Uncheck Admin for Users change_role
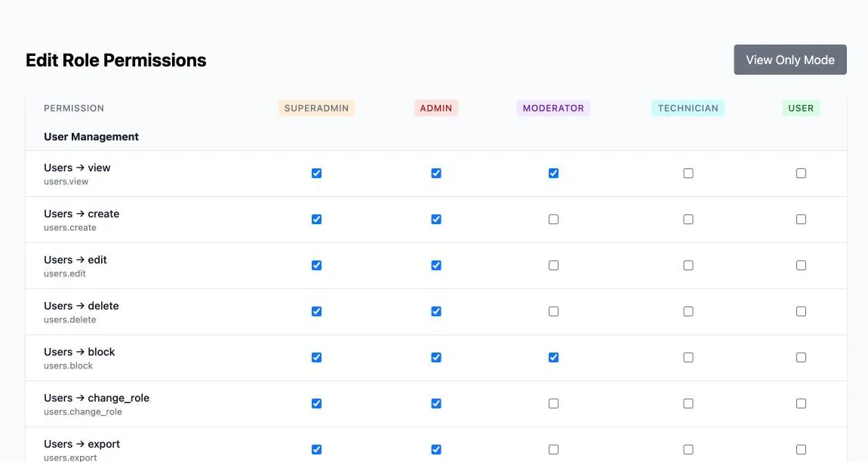This screenshot has width=868, height=462. pos(436,403)
